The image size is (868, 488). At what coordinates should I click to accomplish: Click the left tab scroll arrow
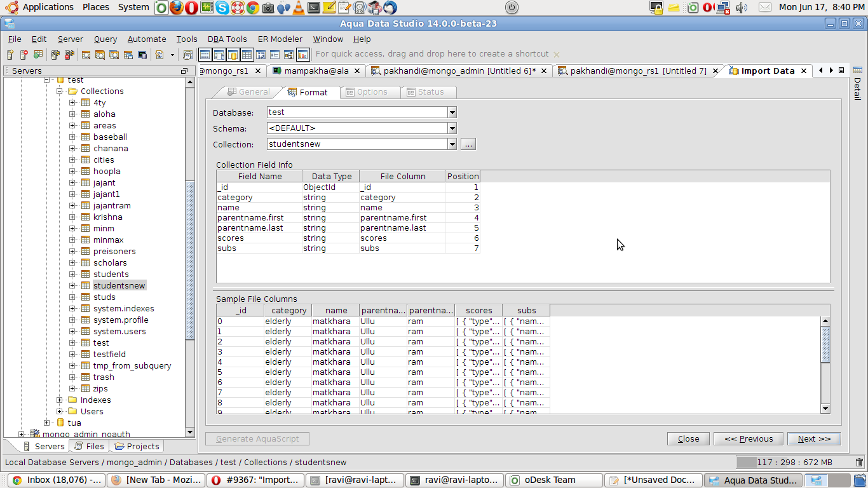[x=820, y=71]
